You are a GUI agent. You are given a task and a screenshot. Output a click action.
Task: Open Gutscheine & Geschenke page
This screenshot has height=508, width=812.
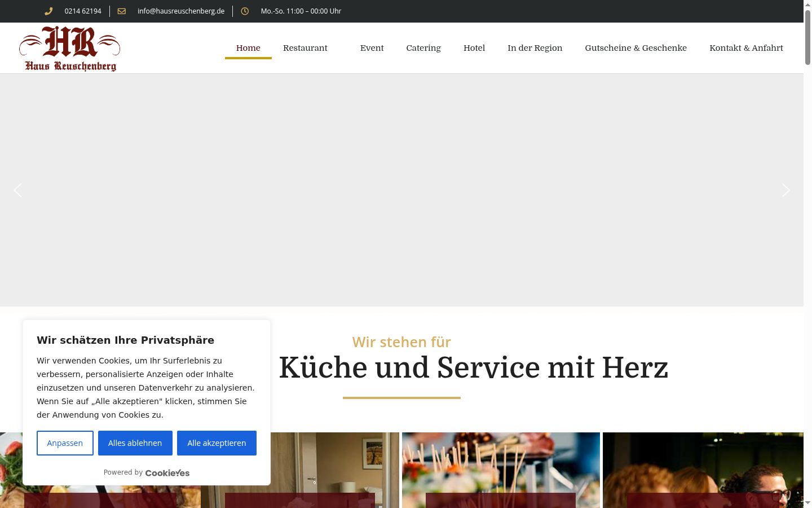636,48
